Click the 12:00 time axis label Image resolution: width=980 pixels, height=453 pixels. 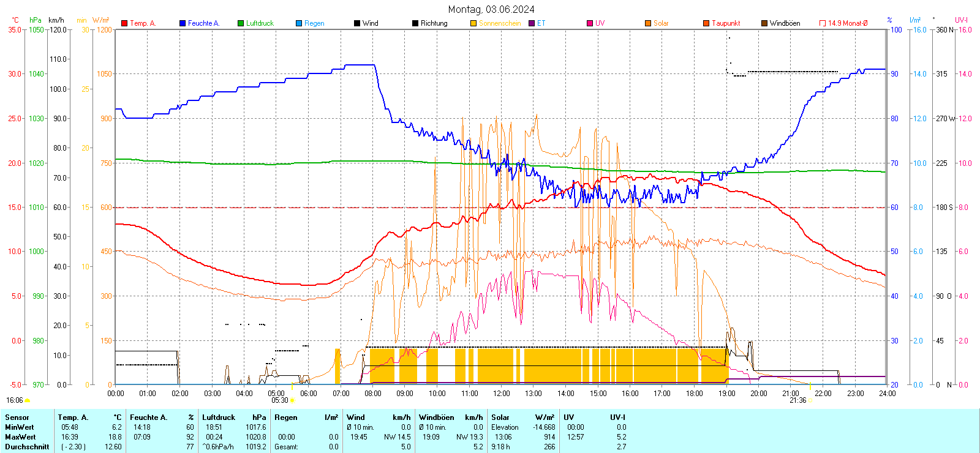(x=501, y=394)
